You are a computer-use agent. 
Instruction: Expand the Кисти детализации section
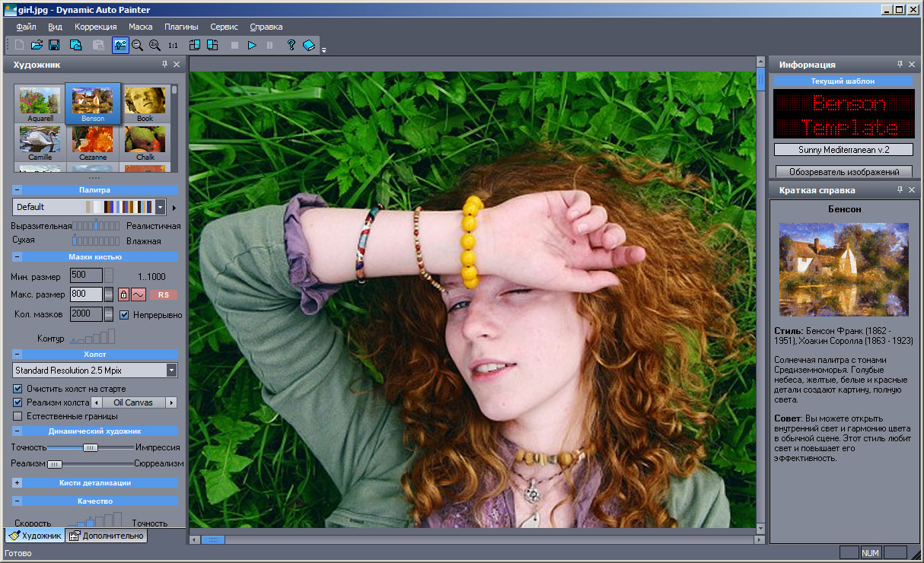coord(17,482)
